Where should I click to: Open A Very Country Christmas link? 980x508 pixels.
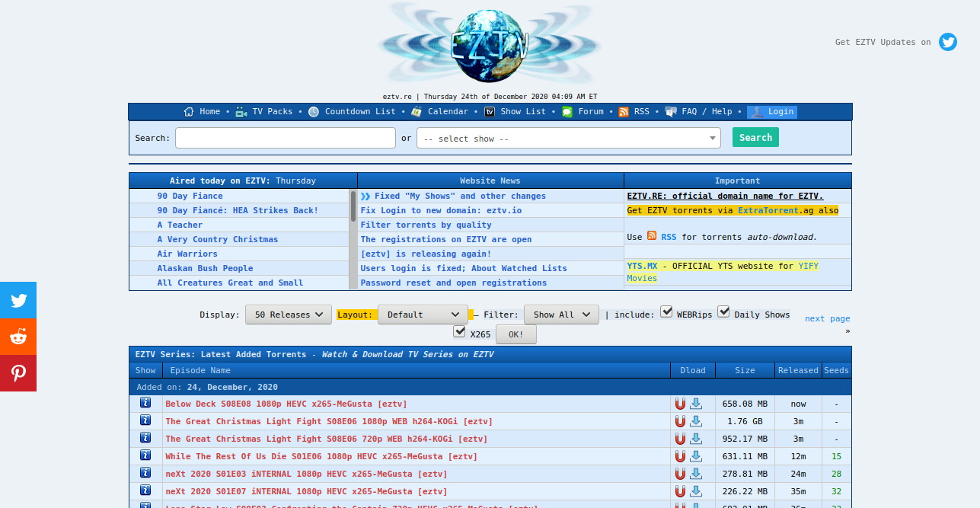(217, 239)
